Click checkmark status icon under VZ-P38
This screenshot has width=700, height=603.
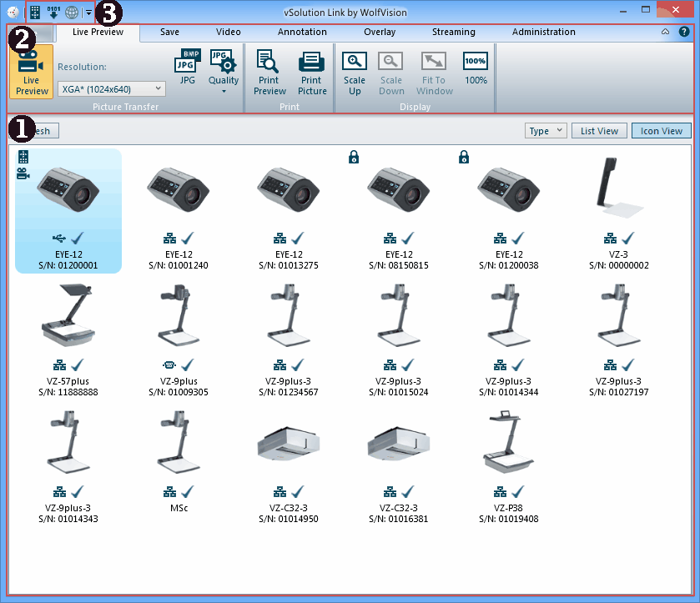coord(518,492)
